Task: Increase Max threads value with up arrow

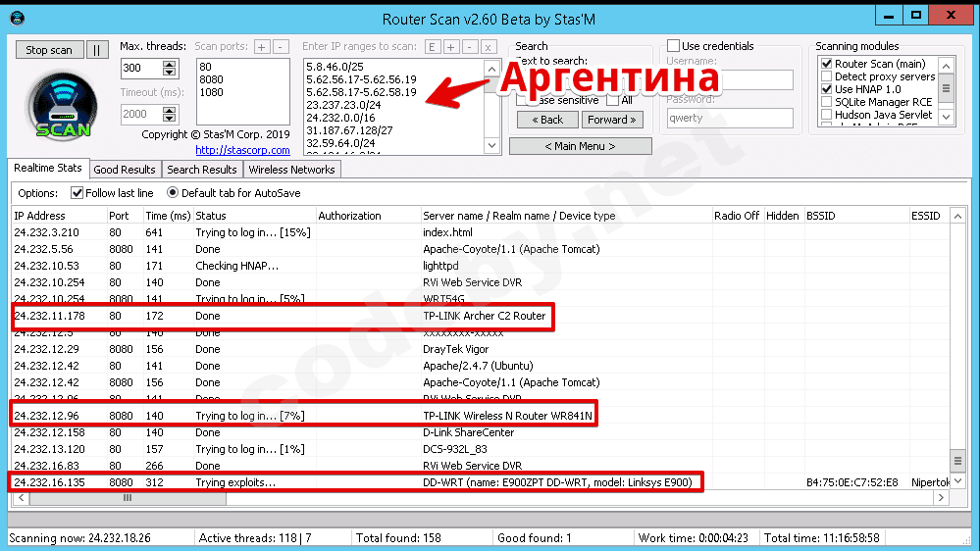Action: (x=169, y=64)
